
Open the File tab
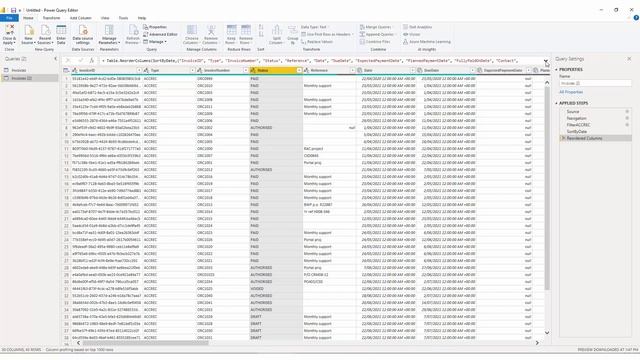click(x=9, y=18)
